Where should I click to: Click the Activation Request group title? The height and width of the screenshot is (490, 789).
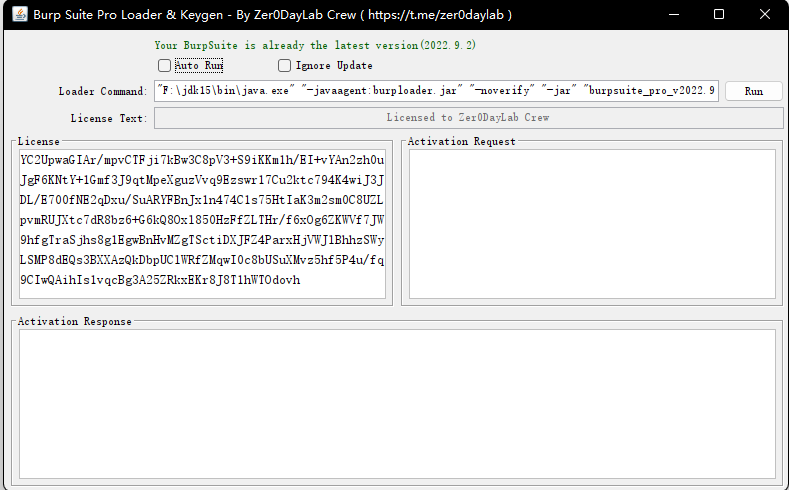[x=461, y=141]
